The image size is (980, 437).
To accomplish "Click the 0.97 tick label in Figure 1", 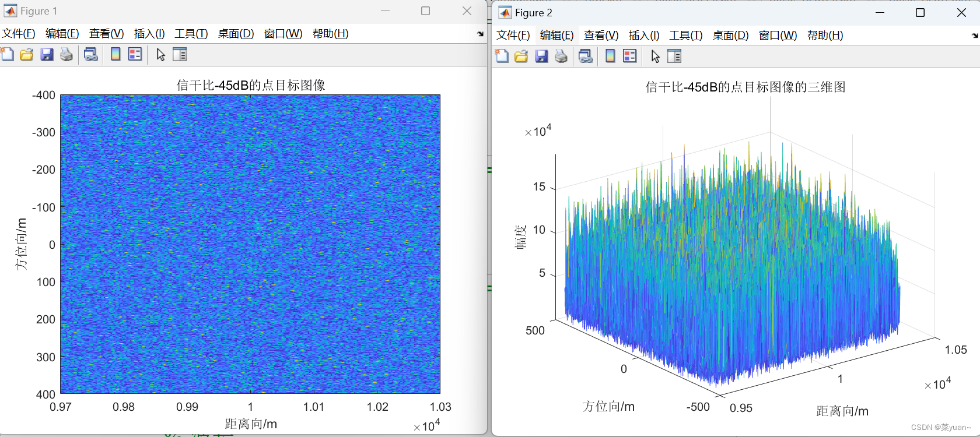I will pyautogui.click(x=61, y=407).
